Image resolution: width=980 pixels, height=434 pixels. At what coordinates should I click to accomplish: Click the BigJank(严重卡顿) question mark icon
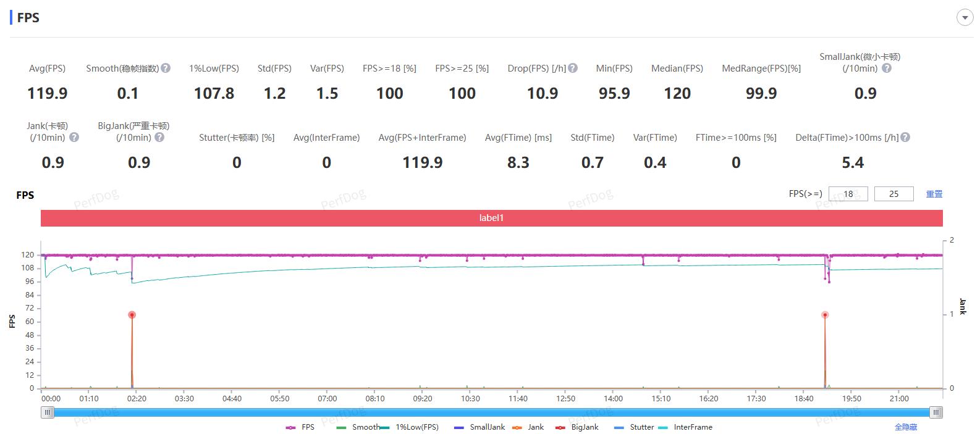(159, 138)
